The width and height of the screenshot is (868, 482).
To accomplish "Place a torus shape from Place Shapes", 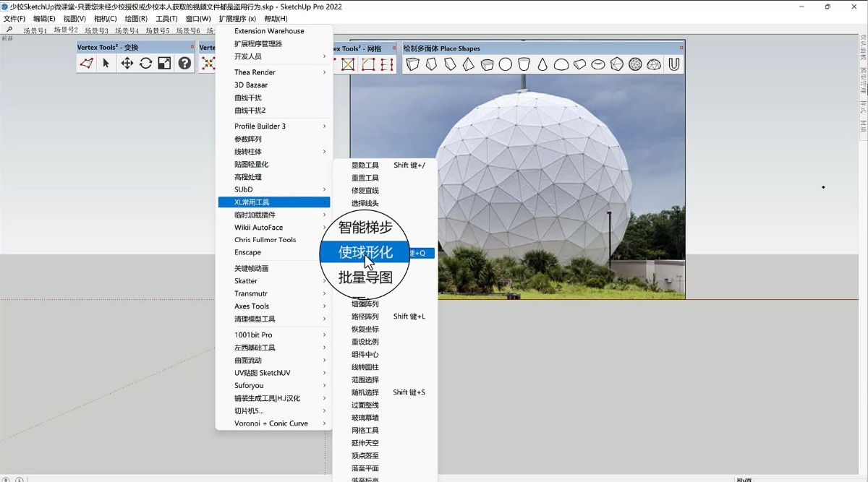I will pyautogui.click(x=598, y=64).
